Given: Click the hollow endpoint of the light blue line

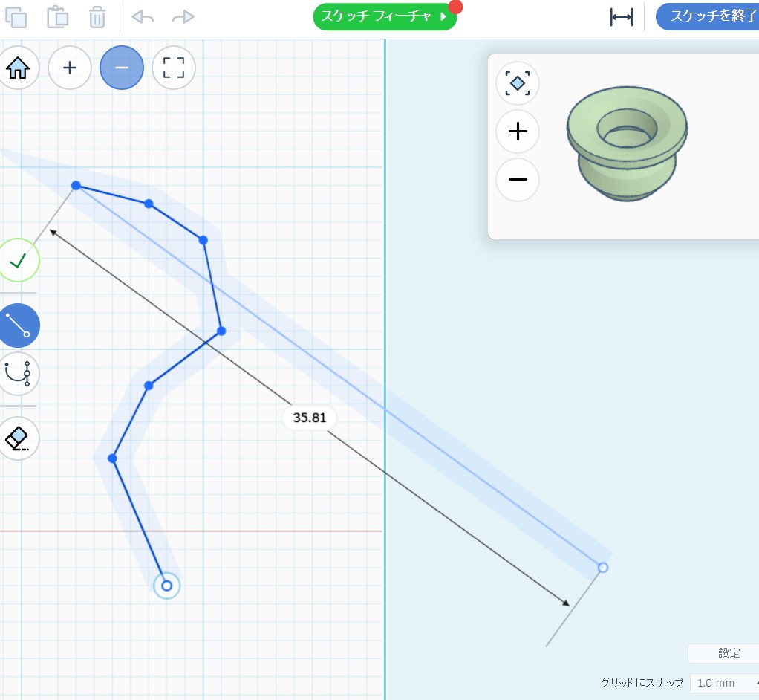Looking at the screenshot, I should tap(602, 567).
